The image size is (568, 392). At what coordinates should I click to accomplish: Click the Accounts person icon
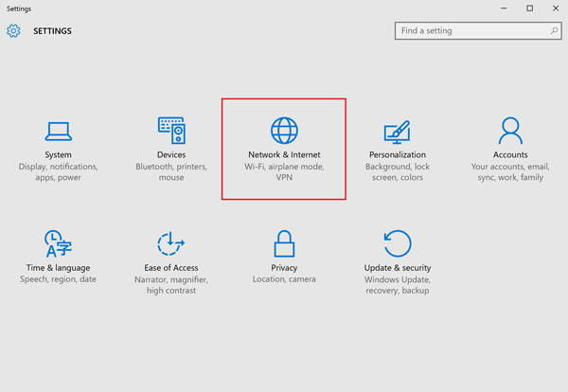510,130
